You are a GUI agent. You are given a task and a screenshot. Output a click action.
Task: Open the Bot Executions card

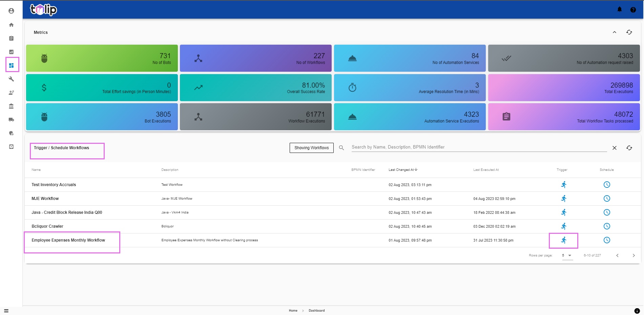pyautogui.click(x=102, y=117)
